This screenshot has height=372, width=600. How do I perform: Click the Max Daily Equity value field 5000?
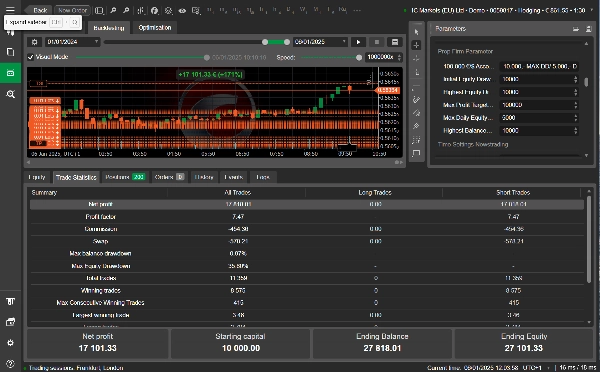[x=539, y=118]
